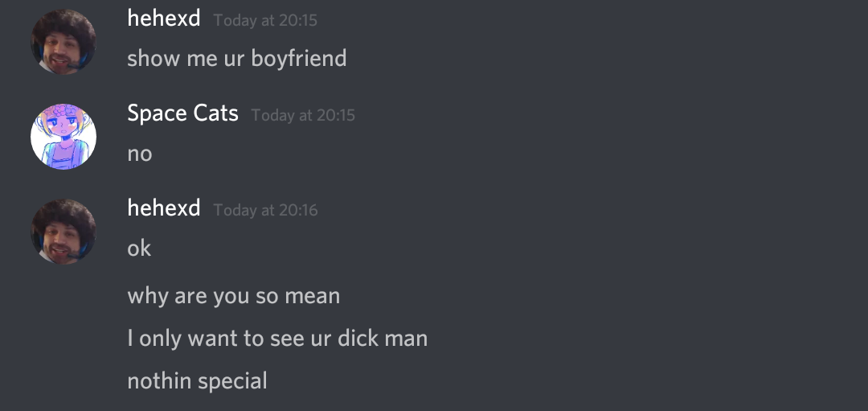
Task: Select the 'ok' message from hehexd
Action: tap(139, 249)
